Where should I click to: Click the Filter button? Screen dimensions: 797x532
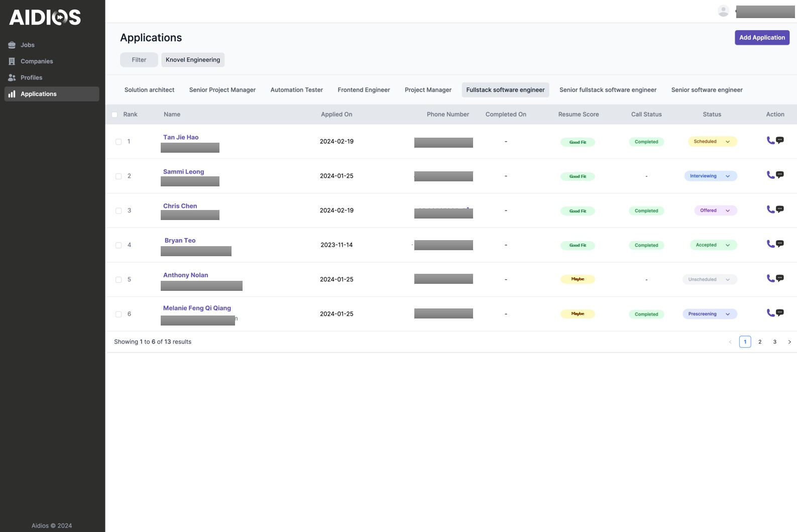click(x=139, y=60)
